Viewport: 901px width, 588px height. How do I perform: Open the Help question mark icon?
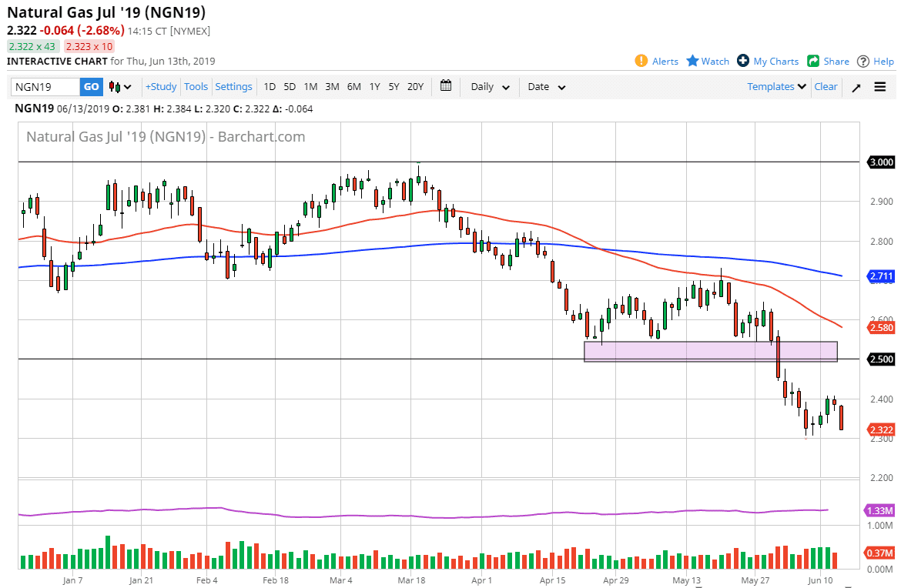click(863, 61)
